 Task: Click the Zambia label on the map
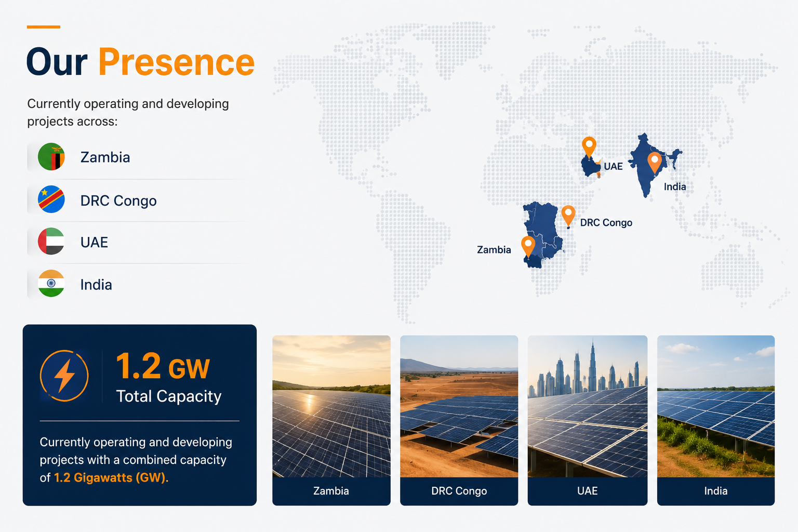494,250
